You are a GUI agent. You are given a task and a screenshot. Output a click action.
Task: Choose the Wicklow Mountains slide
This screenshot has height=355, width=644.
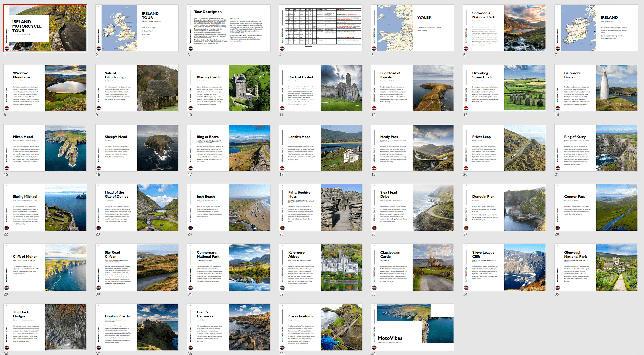coord(45,88)
